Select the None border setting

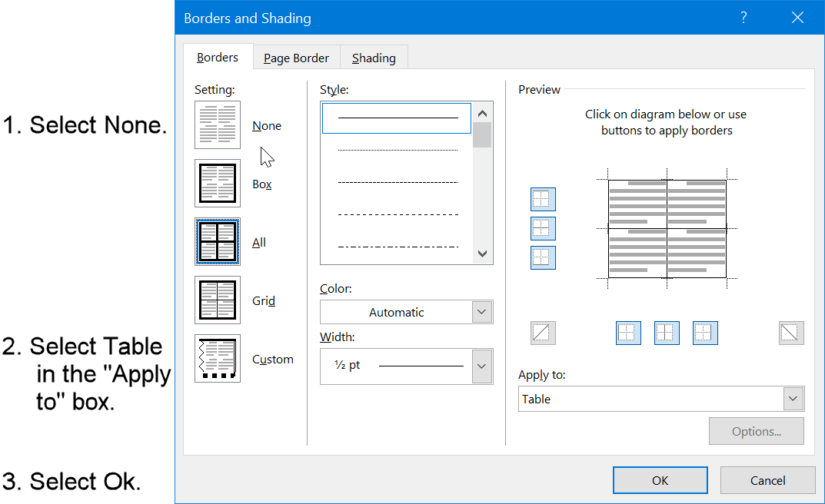(218, 124)
